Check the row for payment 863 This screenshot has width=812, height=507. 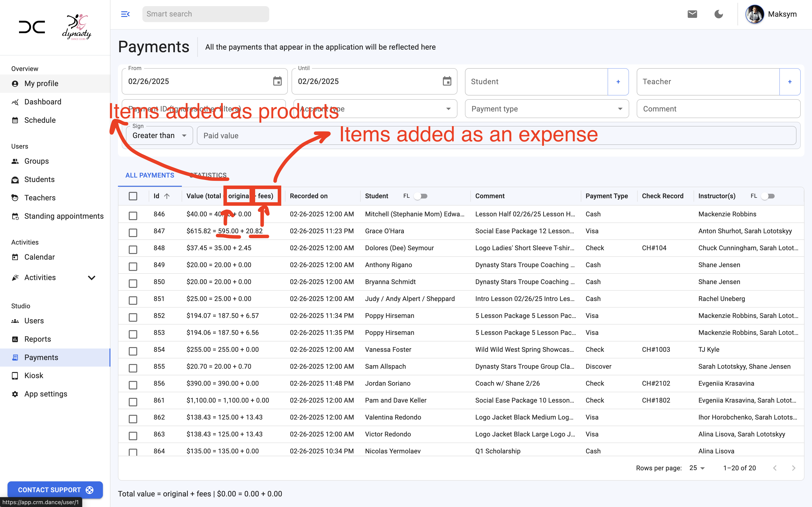click(x=133, y=436)
